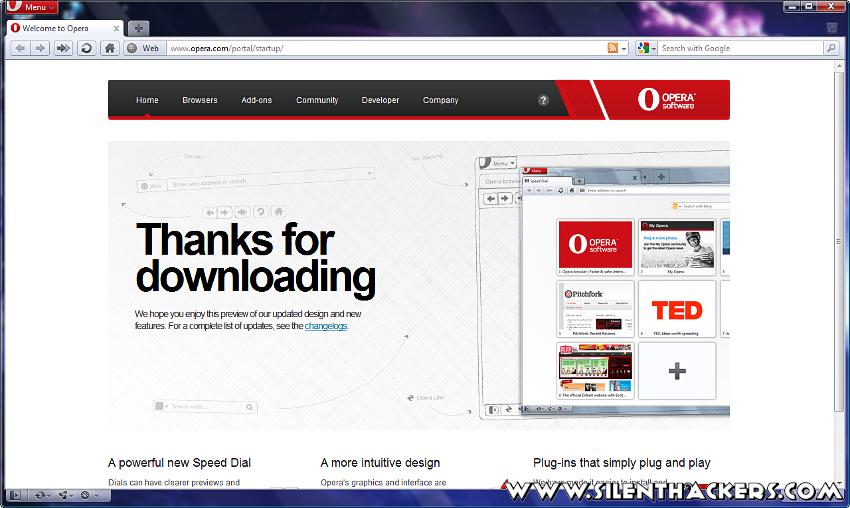This screenshot has height=508, width=850.
Task: Click the Fast Forward button
Action: click(x=63, y=48)
